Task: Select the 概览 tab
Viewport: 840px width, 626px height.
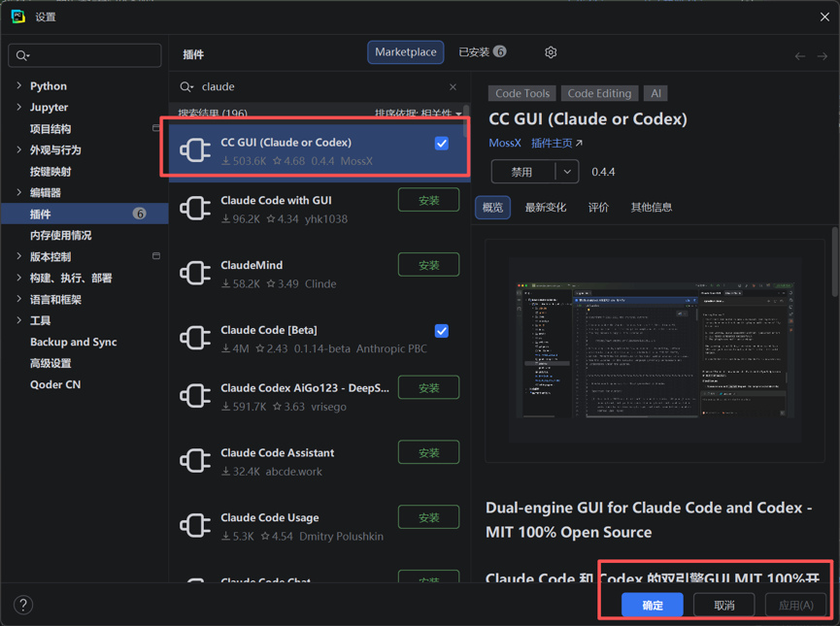Action: click(x=493, y=208)
